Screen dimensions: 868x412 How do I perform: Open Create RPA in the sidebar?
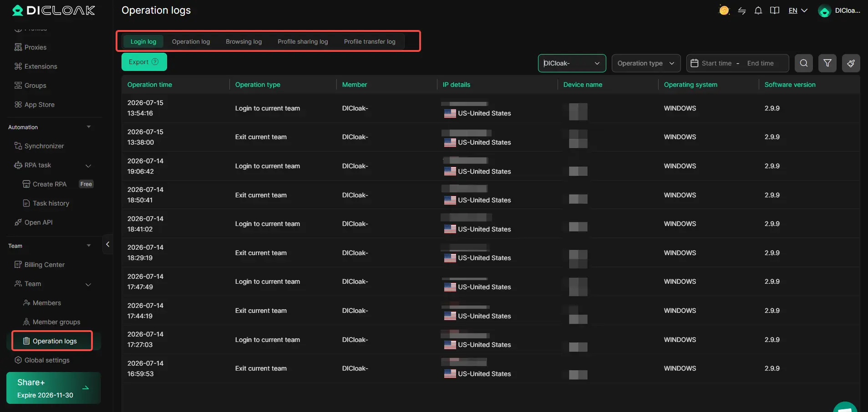(x=50, y=184)
